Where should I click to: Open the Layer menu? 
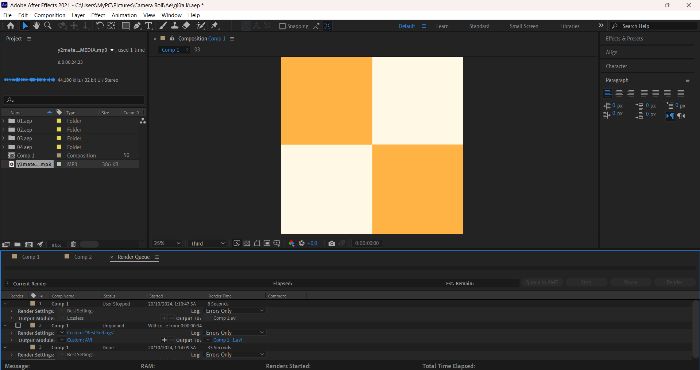coord(78,15)
